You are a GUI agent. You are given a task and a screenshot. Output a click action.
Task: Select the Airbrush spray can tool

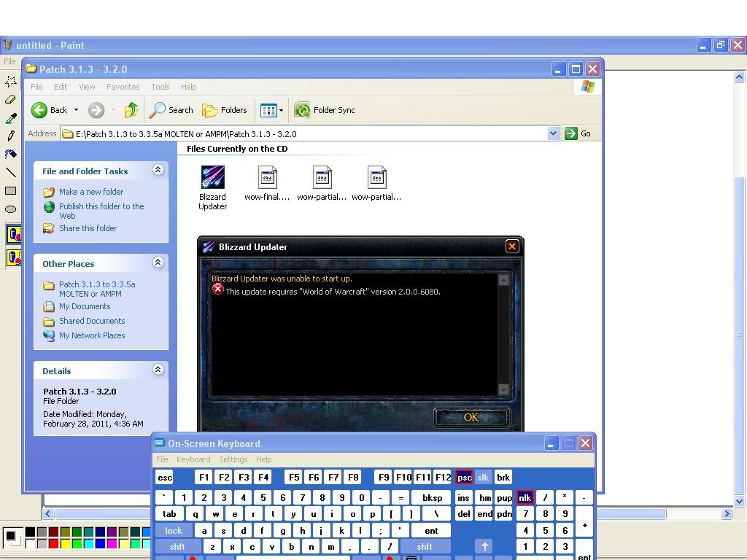tap(10, 154)
